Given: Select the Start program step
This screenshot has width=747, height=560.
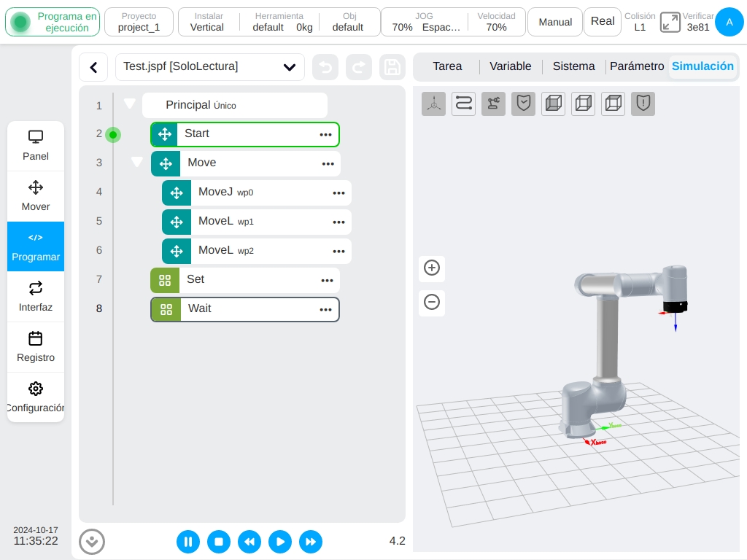Looking at the screenshot, I should (x=245, y=135).
